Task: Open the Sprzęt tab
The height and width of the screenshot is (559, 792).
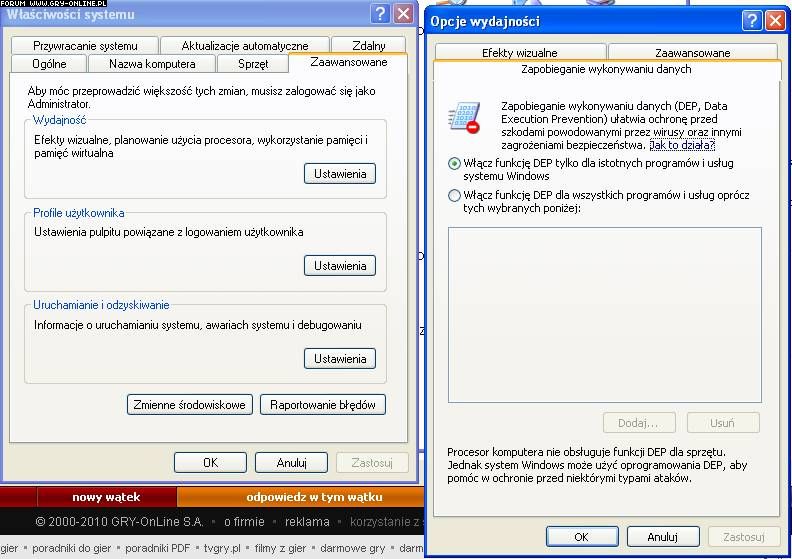Action: tap(252, 64)
